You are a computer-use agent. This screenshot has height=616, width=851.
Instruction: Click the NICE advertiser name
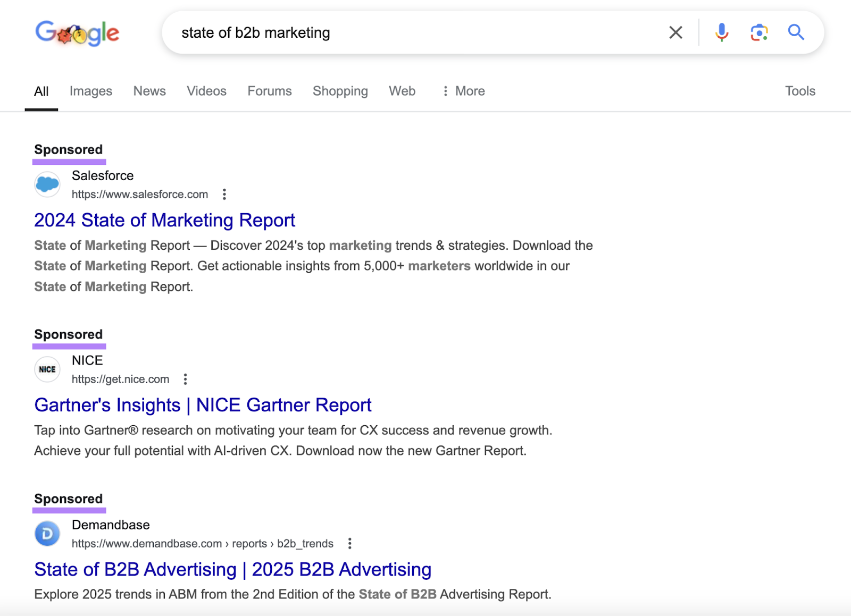87,360
